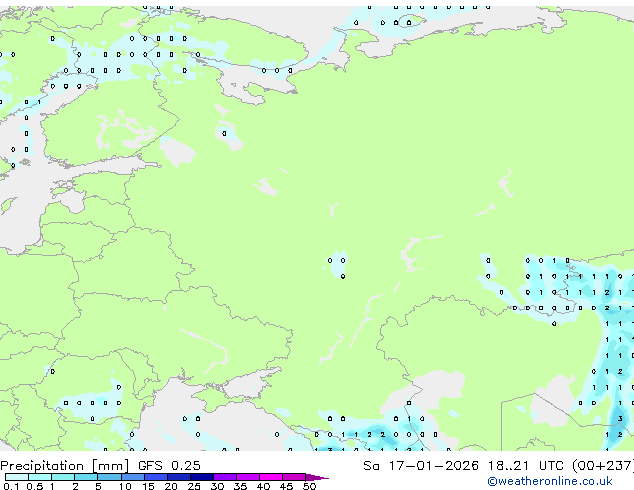Click the 'Precipitation' title word
This screenshot has height=490, width=634.
pos(44,466)
